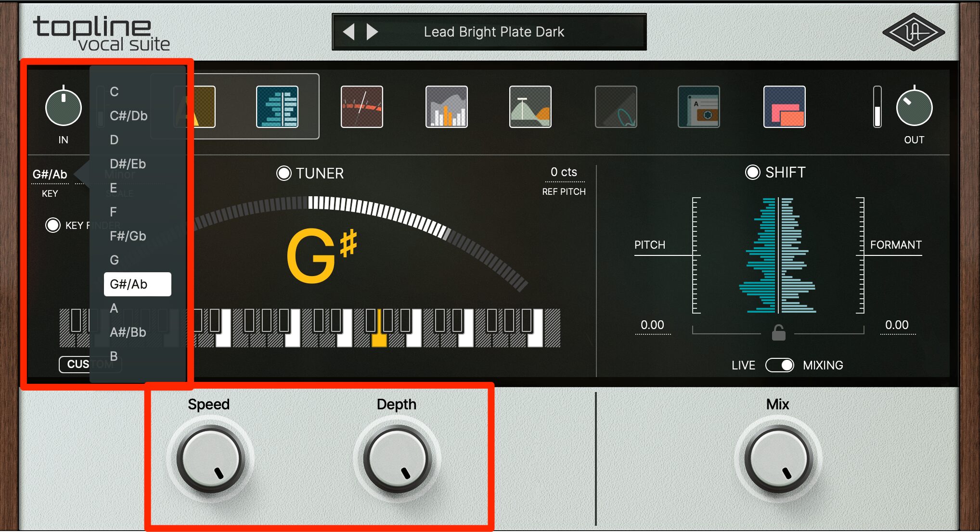This screenshot has height=532, width=980.
Task: Turn the Mix knob
Action: pyautogui.click(x=778, y=459)
